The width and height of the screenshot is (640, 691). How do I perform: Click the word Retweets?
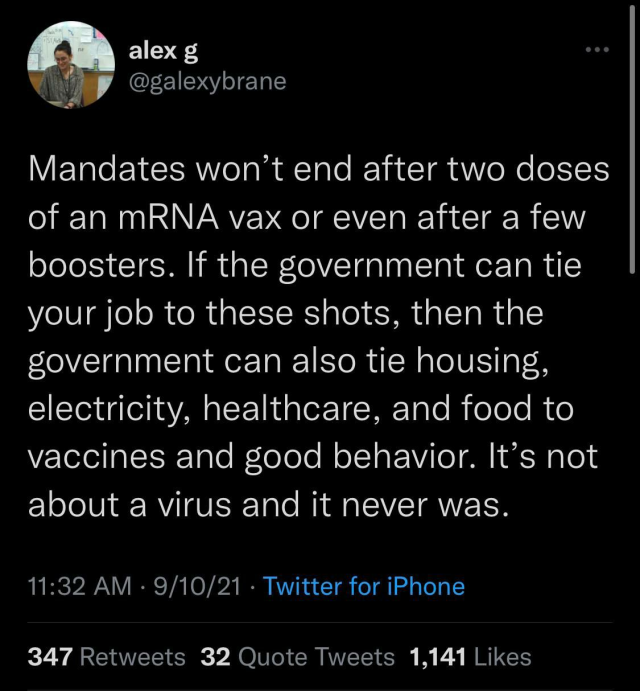(x=132, y=657)
